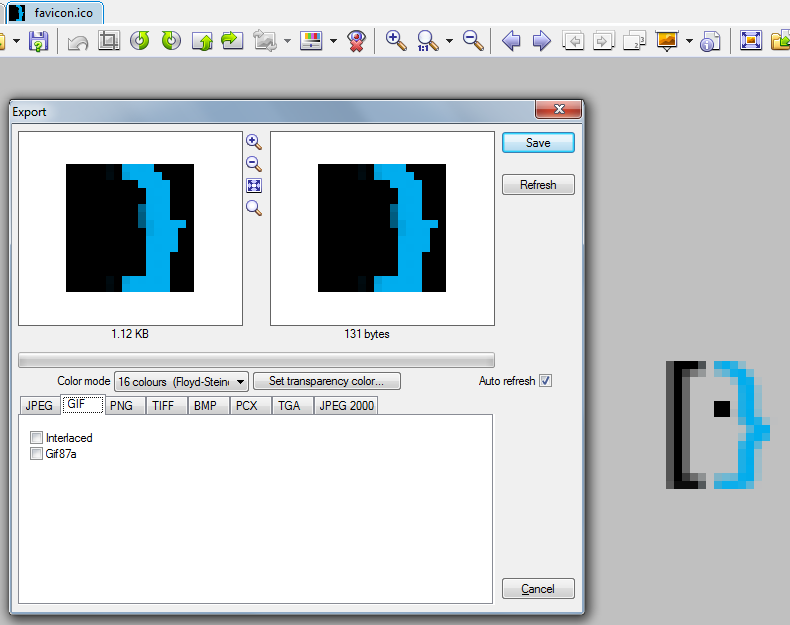This screenshot has height=625, width=790.
Task: Click the progress bar below the previews
Action: tap(256, 360)
